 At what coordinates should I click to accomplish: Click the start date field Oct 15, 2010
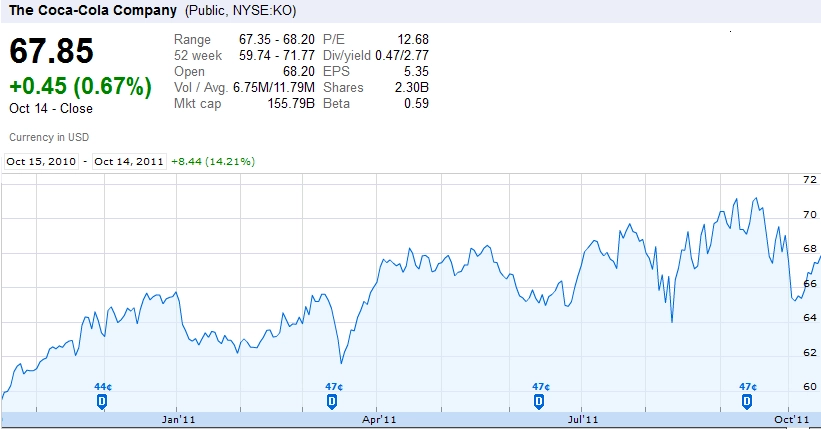[x=41, y=161]
